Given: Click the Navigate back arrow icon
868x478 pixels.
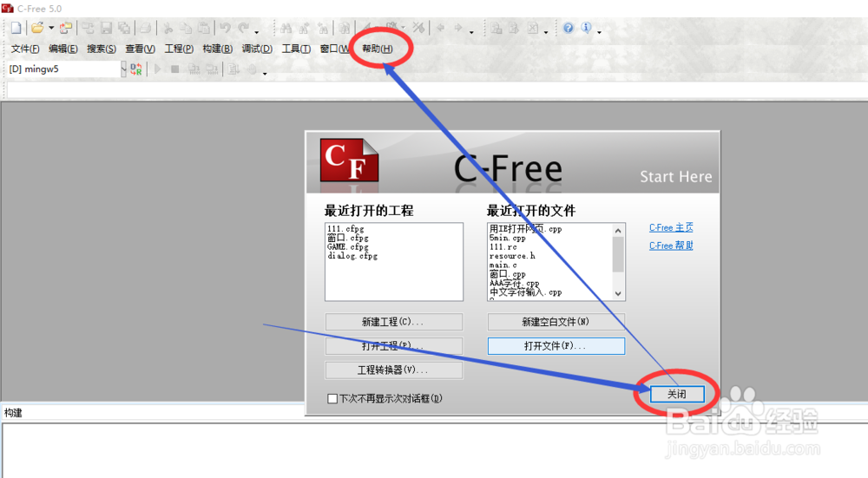Looking at the screenshot, I should [441, 28].
